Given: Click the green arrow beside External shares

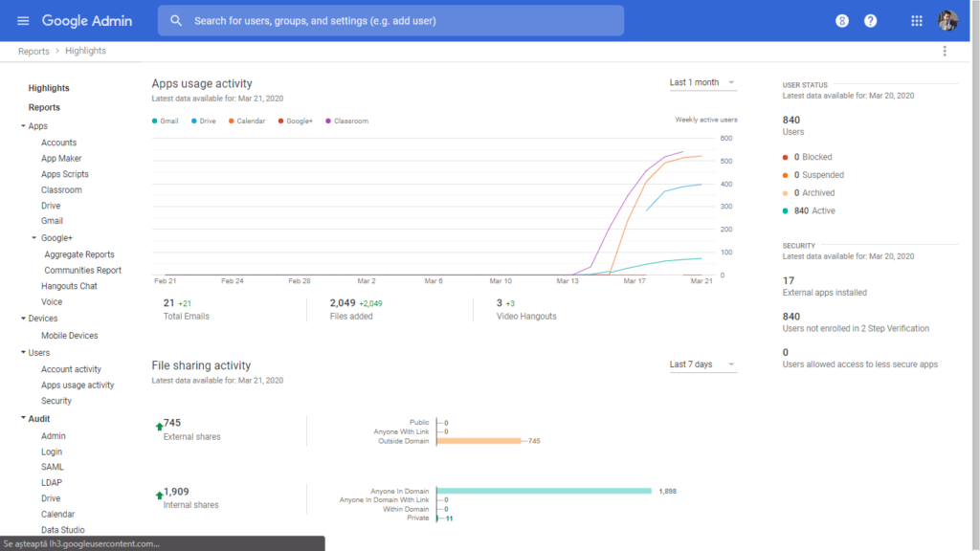Looking at the screenshot, I should click(x=160, y=427).
